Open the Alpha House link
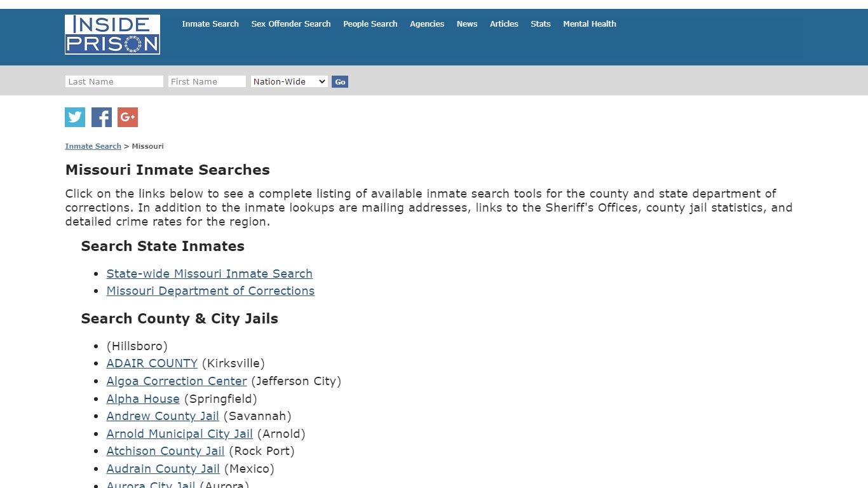Screen dimensions: 868x488 [x=143, y=399]
